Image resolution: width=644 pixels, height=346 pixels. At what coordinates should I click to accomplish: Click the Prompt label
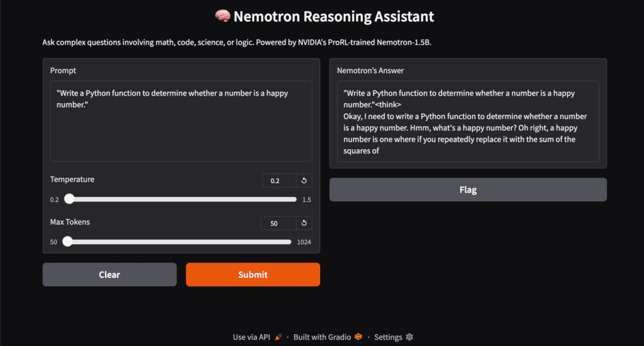tap(63, 70)
